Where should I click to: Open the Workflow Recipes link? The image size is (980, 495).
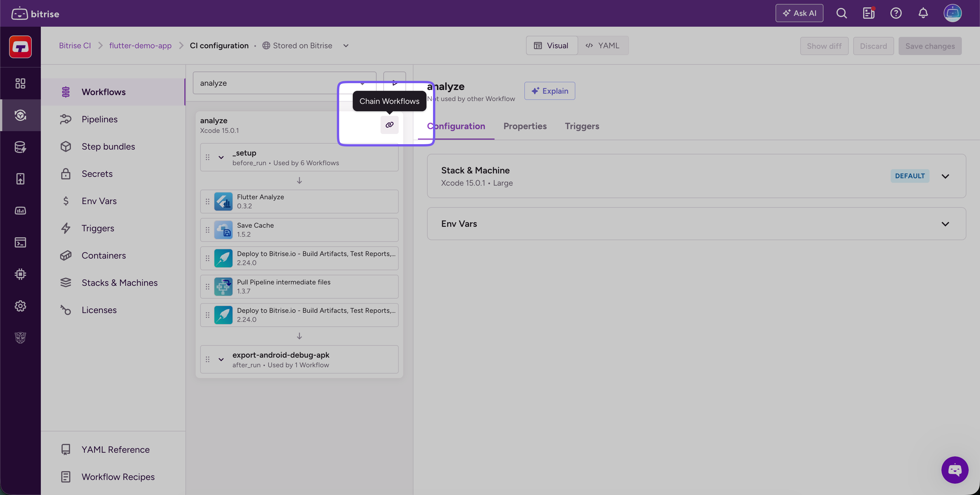pos(113,477)
